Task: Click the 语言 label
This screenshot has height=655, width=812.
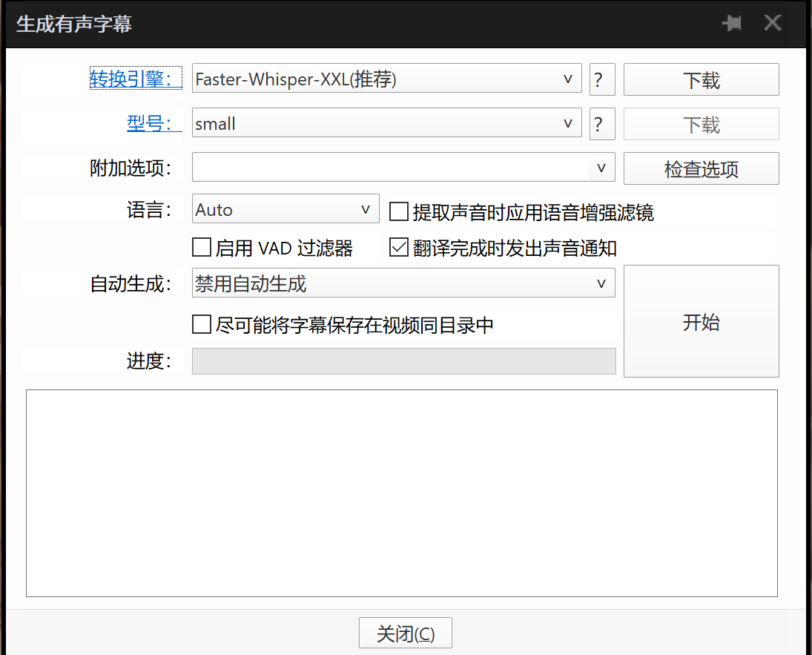Action: pos(149,210)
